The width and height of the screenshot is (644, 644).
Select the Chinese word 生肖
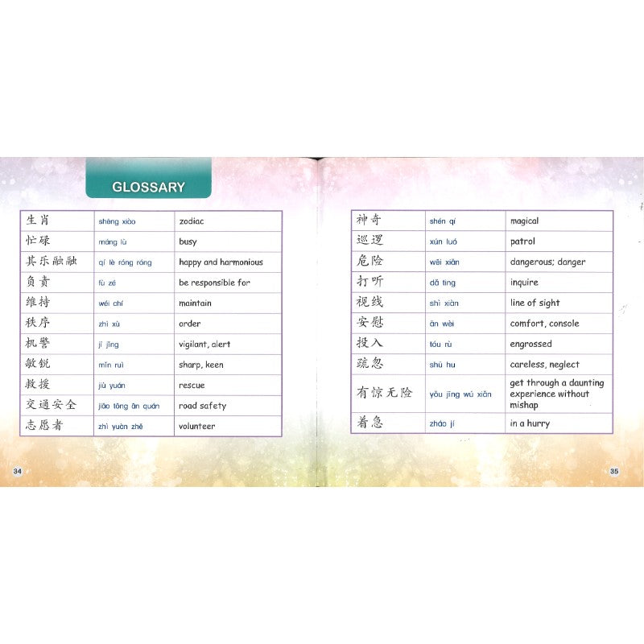[38, 221]
